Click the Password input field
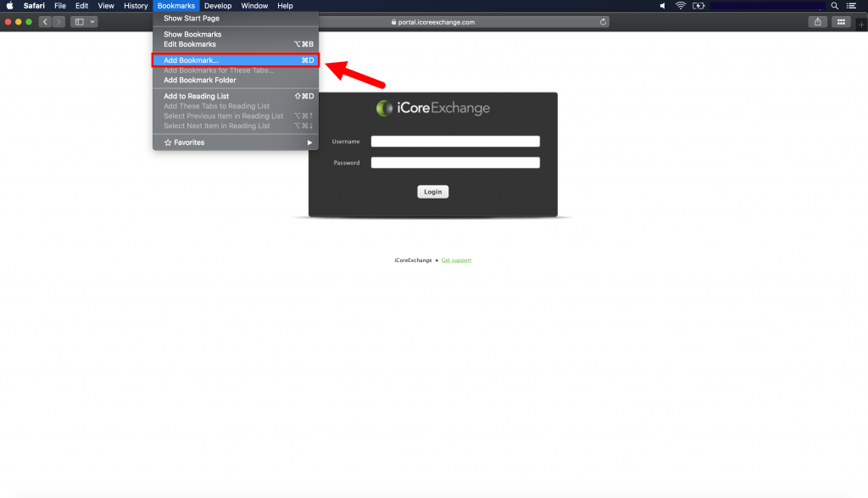Screen dimensions: 868x498 pyautogui.click(x=455, y=162)
